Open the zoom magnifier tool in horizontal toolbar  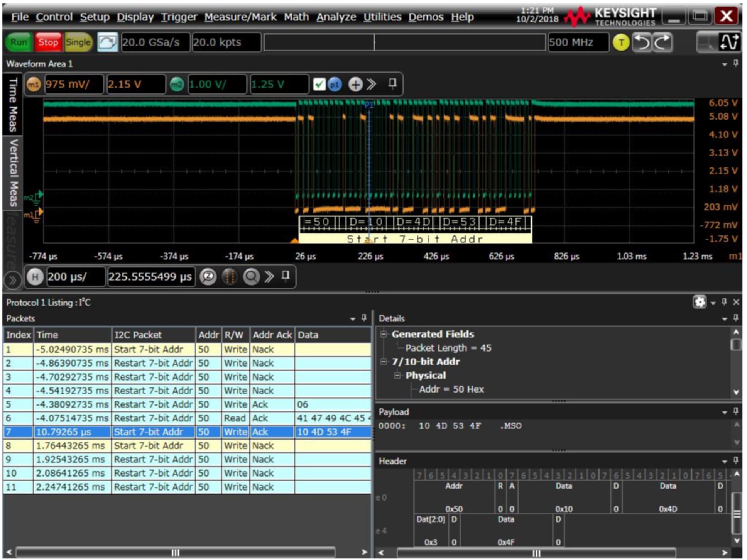[208, 276]
